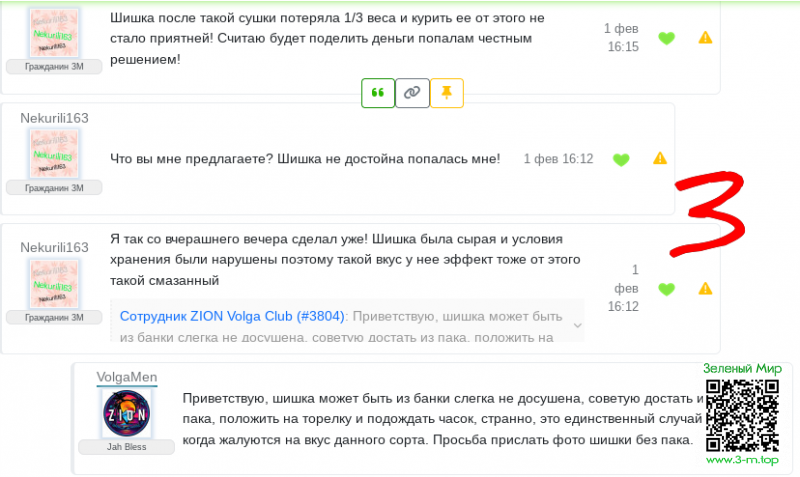Screen dimensions: 800x477
Task: Click timestamp '1 фев 16:12' on single-line post
Action: pyautogui.click(x=558, y=159)
